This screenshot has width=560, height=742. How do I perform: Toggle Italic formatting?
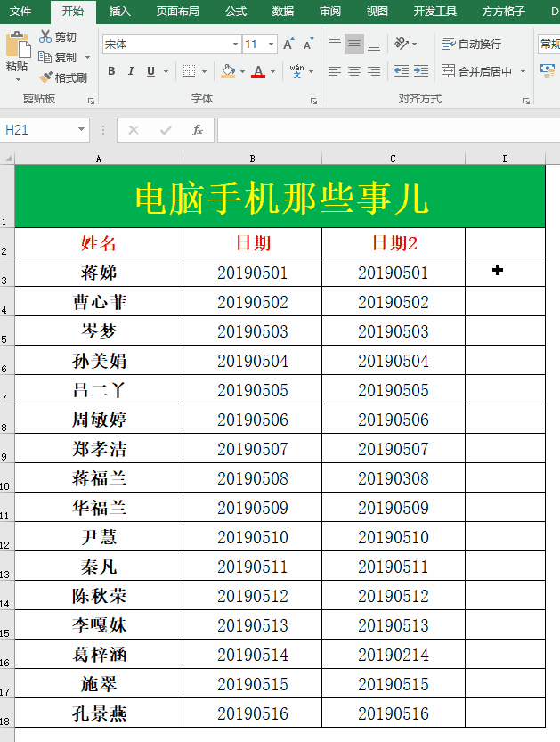tap(131, 71)
